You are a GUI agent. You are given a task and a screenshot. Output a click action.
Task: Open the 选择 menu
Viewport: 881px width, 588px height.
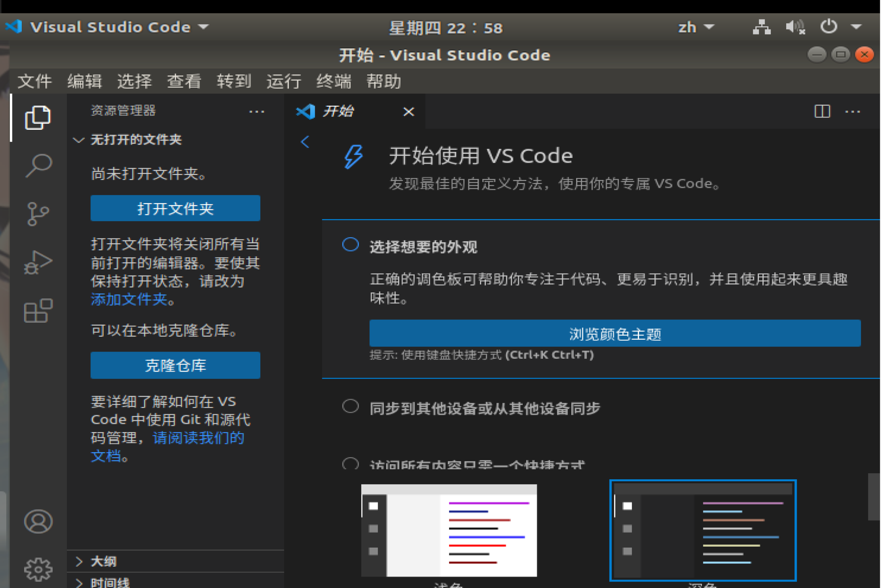[x=134, y=81]
